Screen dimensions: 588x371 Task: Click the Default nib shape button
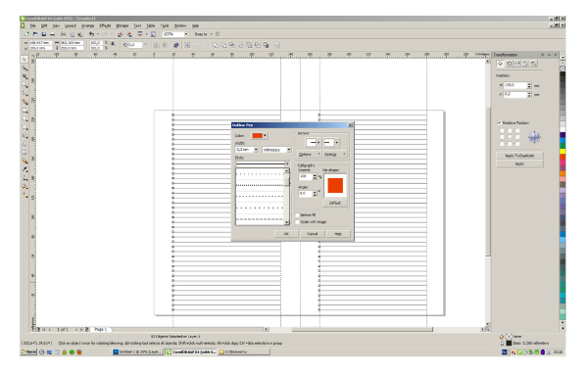tap(335, 203)
